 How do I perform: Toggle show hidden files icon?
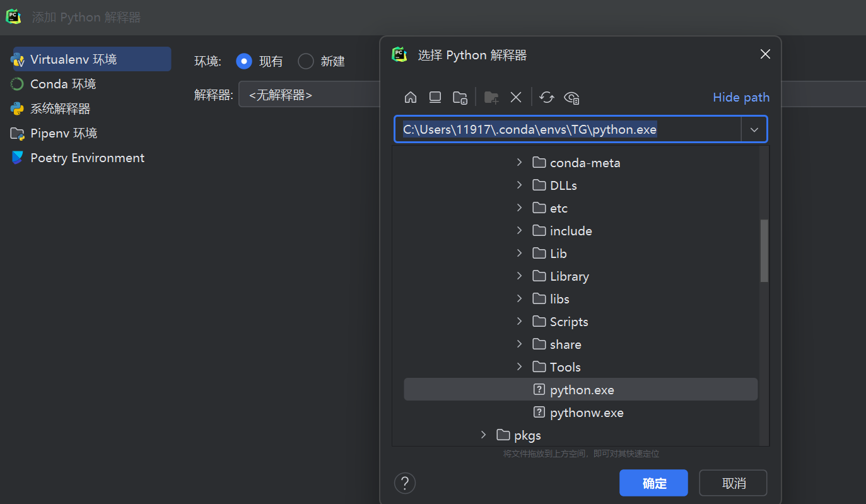pos(572,97)
